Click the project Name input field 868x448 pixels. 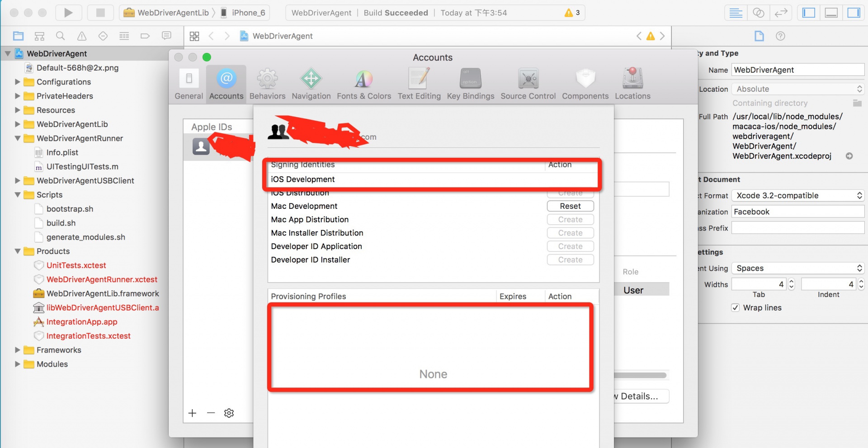(798, 70)
